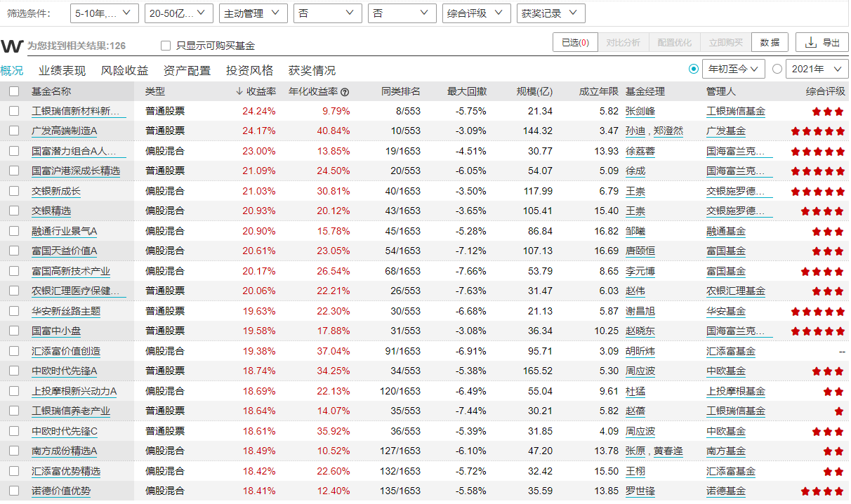Click the 综合评级 column header

[x=826, y=91]
